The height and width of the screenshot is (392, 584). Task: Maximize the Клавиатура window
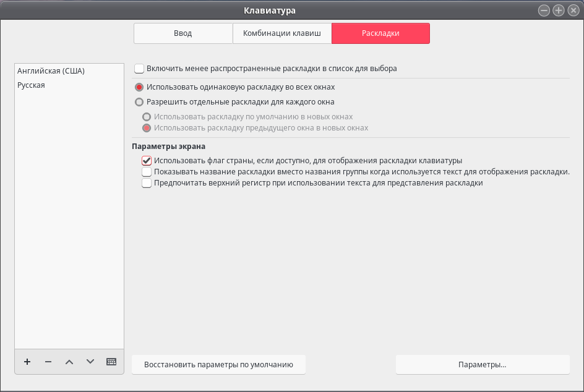[559, 11]
